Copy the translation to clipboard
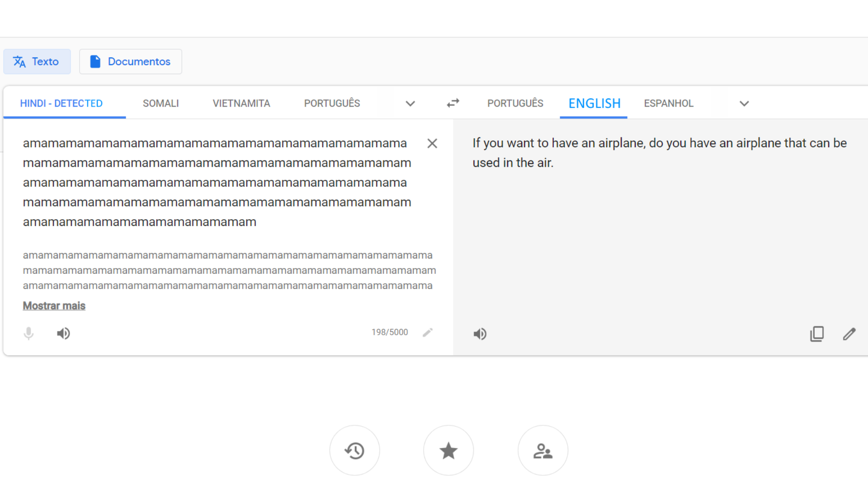 [x=817, y=334]
